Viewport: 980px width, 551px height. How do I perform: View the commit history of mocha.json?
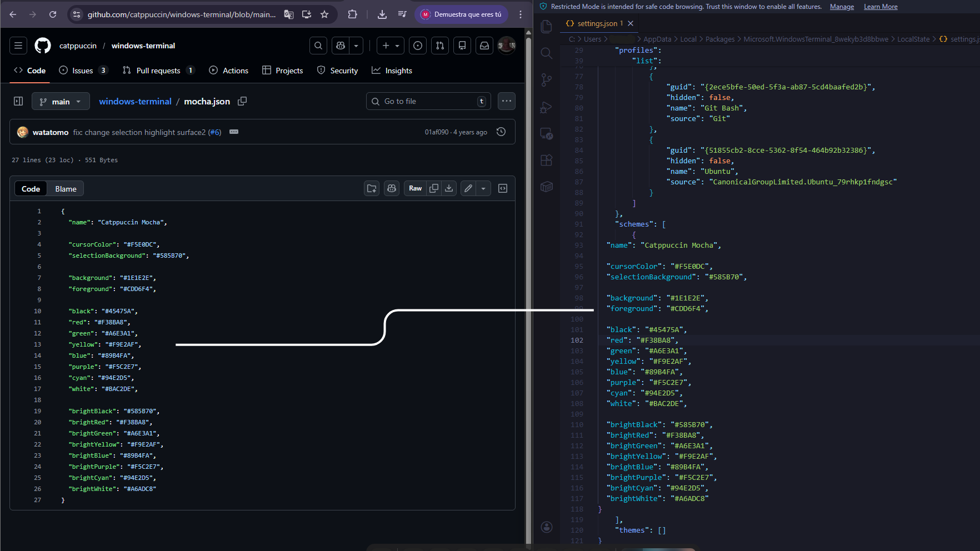501,132
